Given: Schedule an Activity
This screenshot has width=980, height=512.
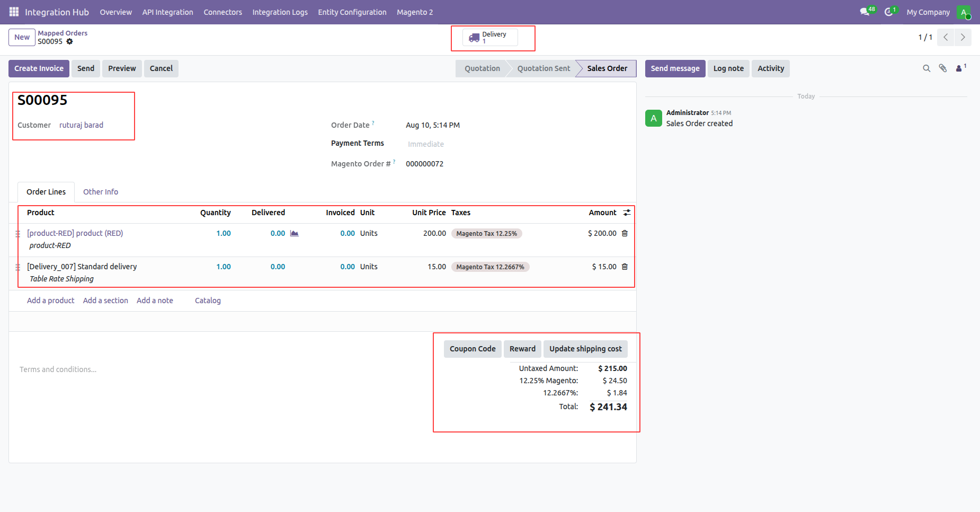Looking at the screenshot, I should point(771,68).
